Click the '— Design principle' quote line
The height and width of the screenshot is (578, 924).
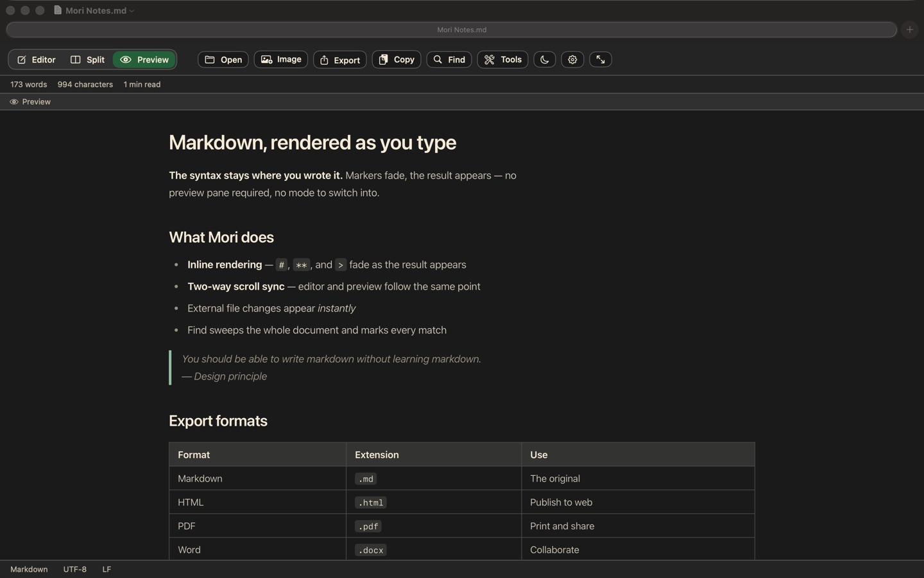tap(224, 376)
